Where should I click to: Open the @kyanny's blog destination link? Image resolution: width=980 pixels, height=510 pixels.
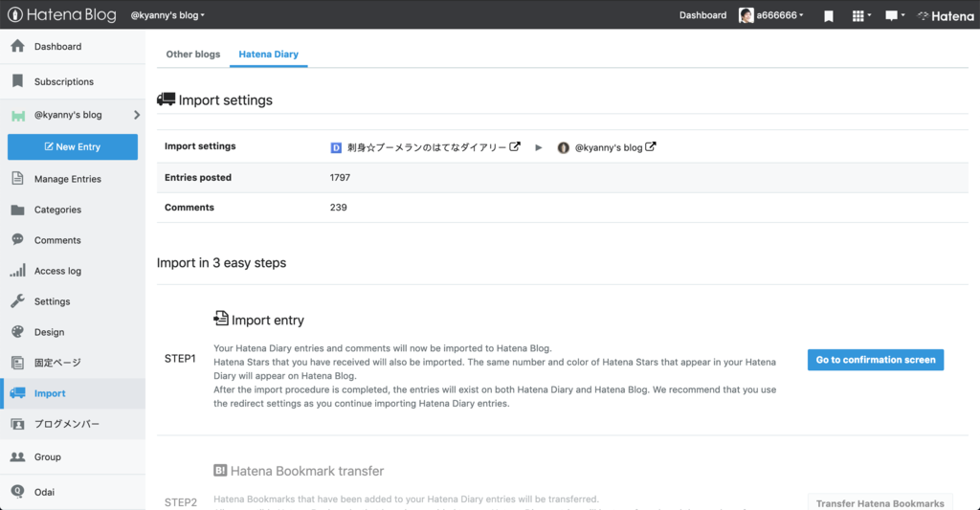[x=608, y=147]
